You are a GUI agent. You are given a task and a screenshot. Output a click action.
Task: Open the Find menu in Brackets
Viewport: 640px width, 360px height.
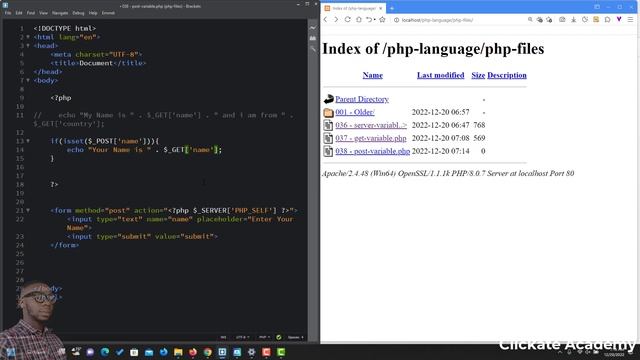click(x=31, y=13)
